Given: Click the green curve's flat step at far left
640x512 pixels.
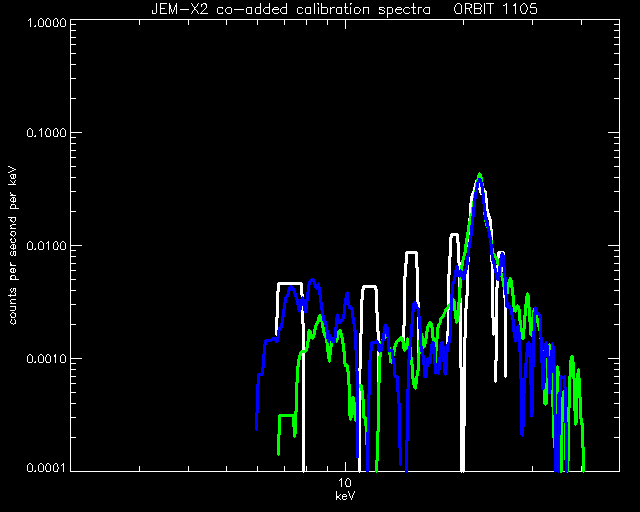Looking at the screenshot, I should point(287,415).
